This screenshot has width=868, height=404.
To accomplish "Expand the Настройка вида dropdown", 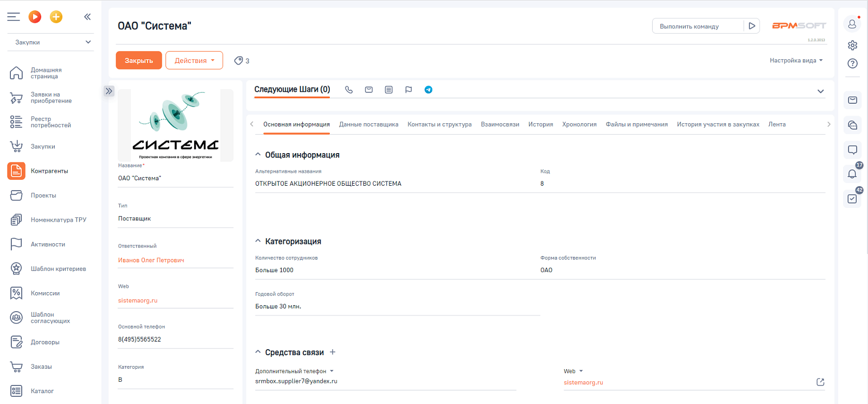I will point(796,60).
